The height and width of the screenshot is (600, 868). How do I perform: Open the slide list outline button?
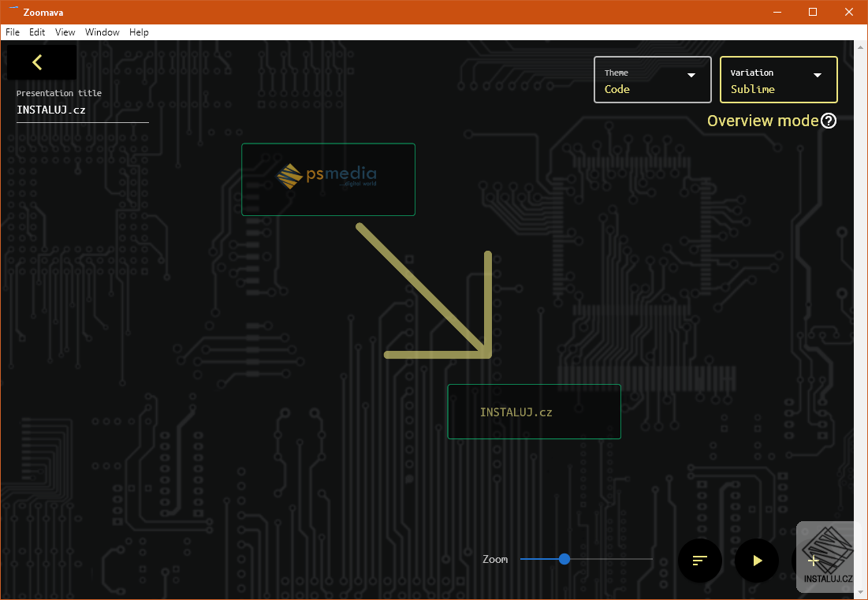click(700, 560)
